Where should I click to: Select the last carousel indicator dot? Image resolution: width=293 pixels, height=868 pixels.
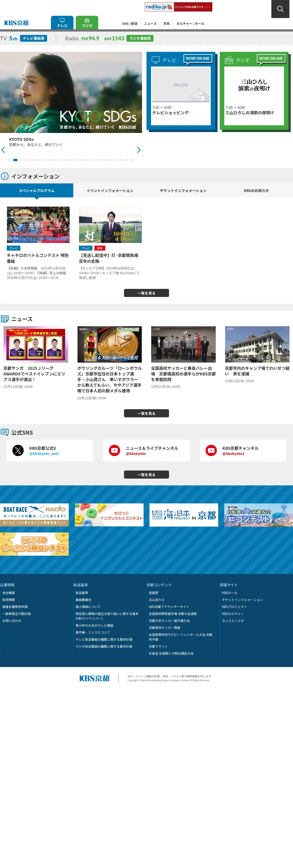(x=132, y=160)
